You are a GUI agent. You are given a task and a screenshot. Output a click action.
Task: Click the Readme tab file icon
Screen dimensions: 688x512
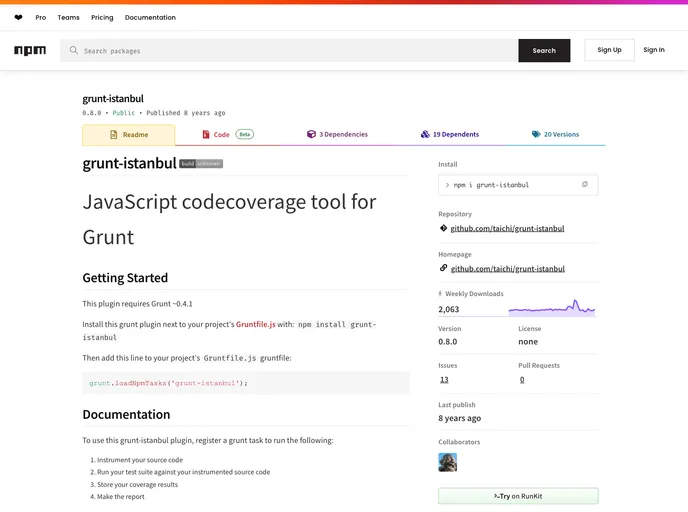(114, 135)
